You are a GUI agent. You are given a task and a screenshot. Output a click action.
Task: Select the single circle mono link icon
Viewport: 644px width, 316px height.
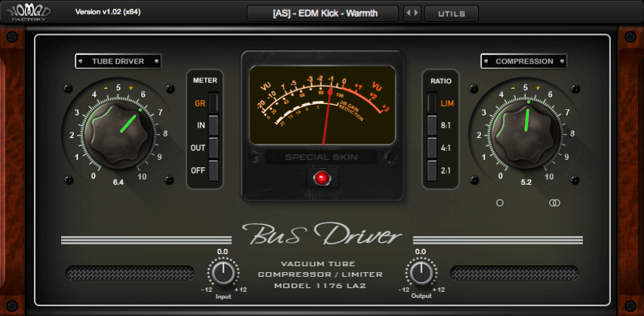tap(500, 203)
